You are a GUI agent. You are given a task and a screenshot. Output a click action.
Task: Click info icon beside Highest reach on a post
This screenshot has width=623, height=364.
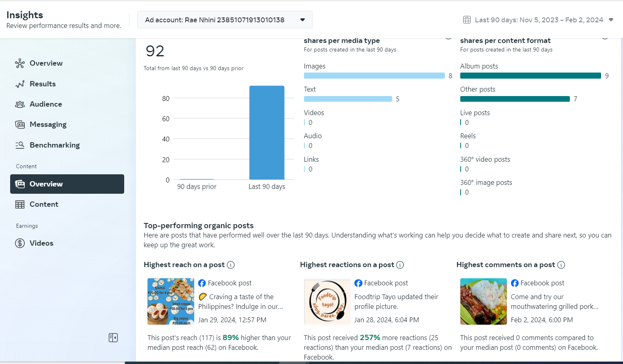tap(231, 265)
